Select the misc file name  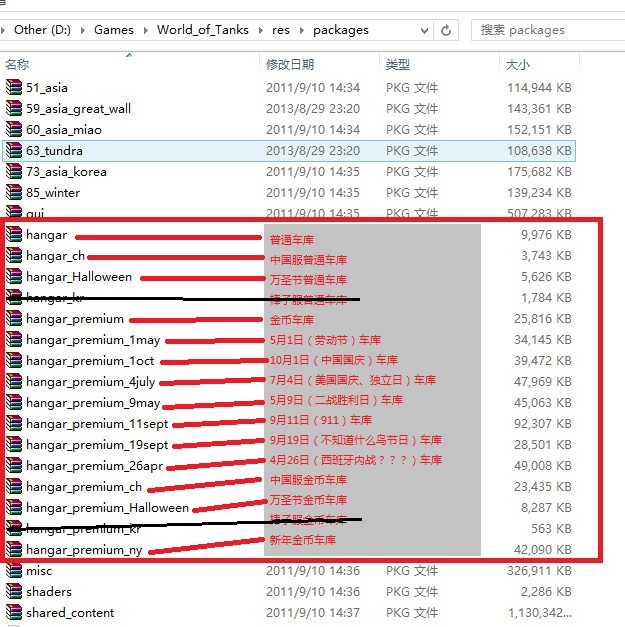39,571
